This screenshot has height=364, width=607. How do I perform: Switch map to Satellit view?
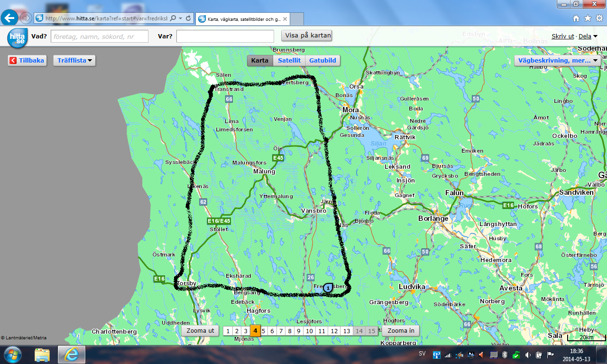pyautogui.click(x=289, y=60)
